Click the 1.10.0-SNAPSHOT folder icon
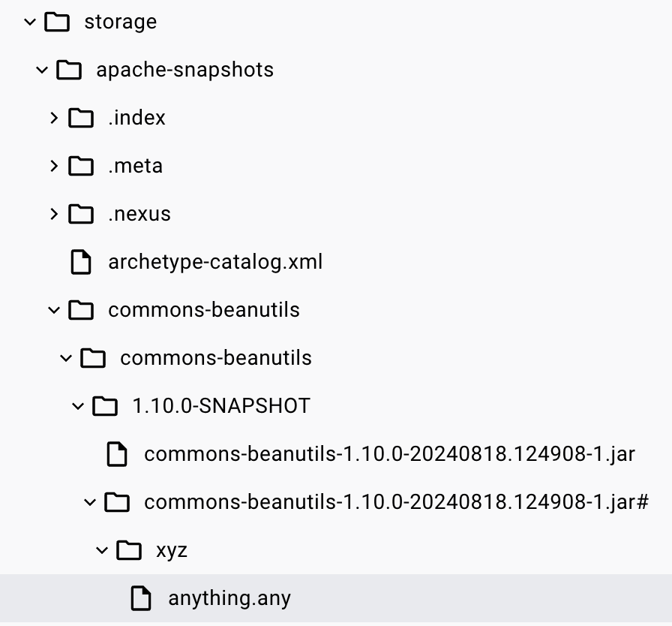Viewport: 672px width, 626px height. click(105, 405)
